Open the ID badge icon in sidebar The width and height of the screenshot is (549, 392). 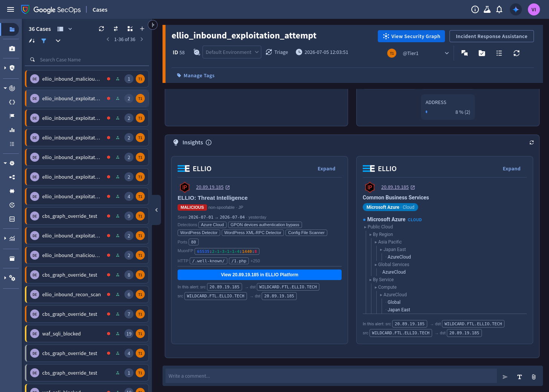12,49
